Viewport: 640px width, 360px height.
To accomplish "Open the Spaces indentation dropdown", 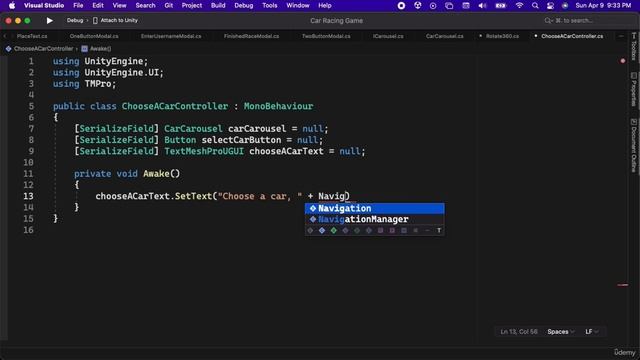I will pos(561,332).
